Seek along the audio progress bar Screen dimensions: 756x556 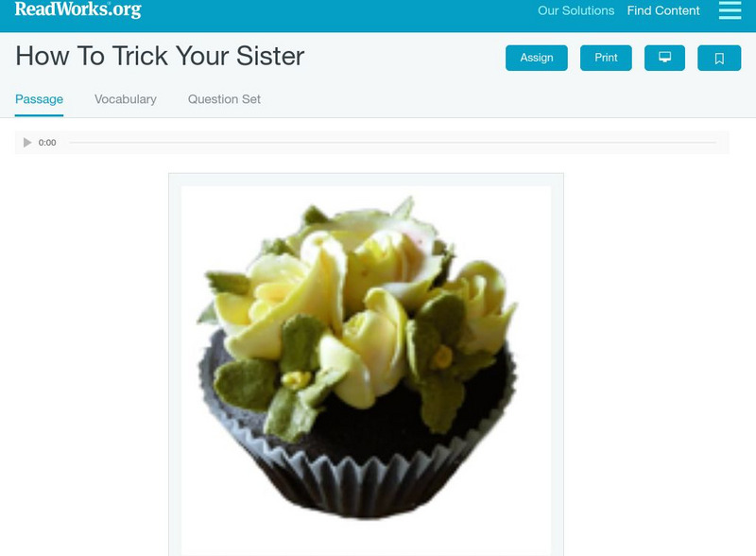coord(392,143)
